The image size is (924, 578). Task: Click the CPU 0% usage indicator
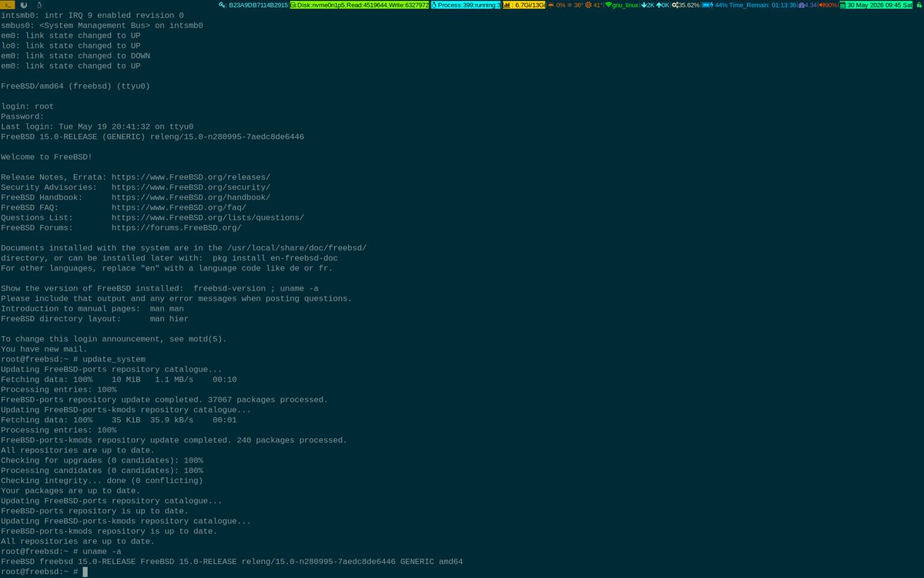557,5
